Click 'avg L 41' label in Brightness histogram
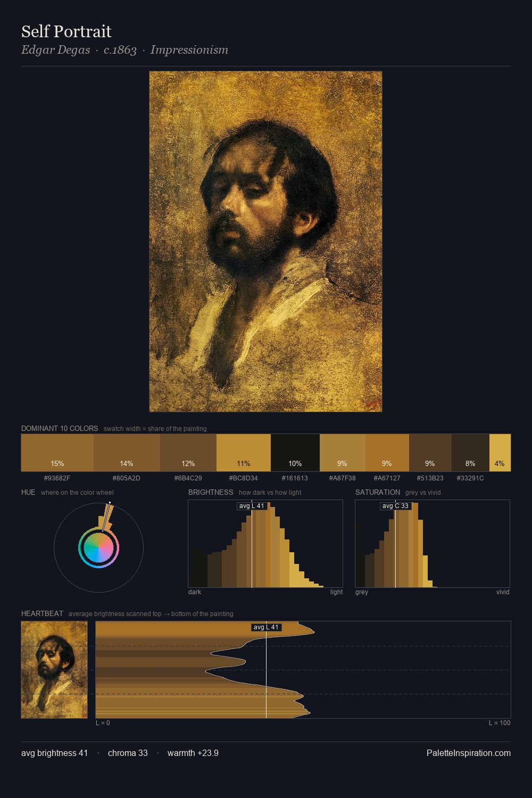 (252, 506)
